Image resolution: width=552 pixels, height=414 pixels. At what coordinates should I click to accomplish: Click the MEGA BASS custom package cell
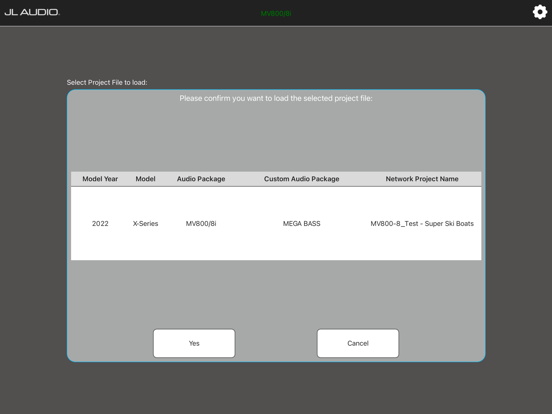point(302,224)
